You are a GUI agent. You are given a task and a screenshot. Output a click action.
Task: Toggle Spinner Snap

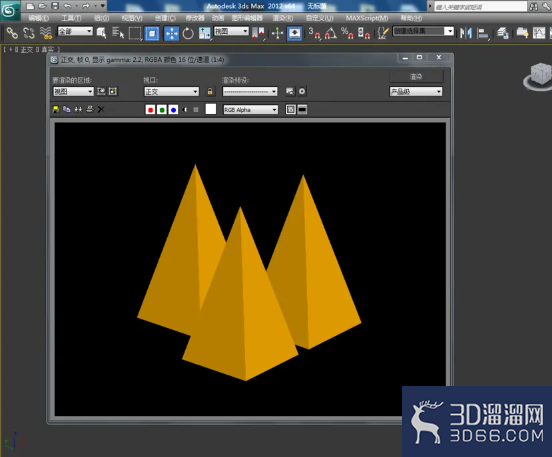pyautogui.click(x=364, y=33)
